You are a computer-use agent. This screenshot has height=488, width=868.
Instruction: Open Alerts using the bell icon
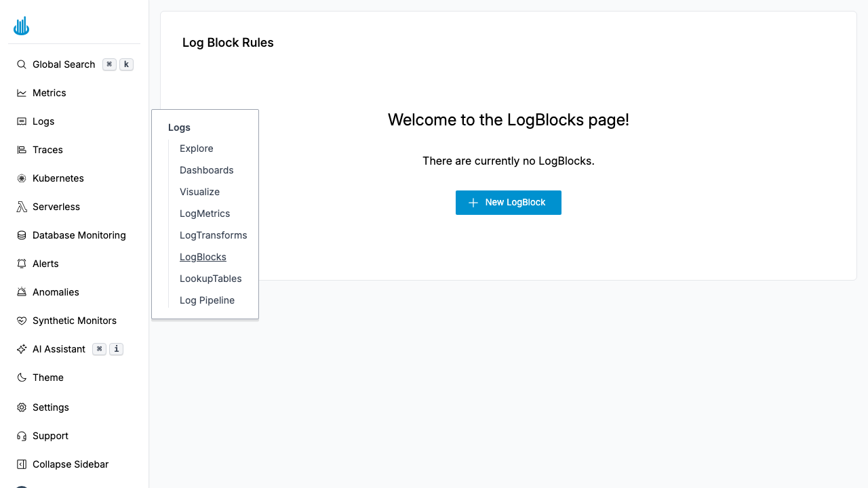(21, 264)
